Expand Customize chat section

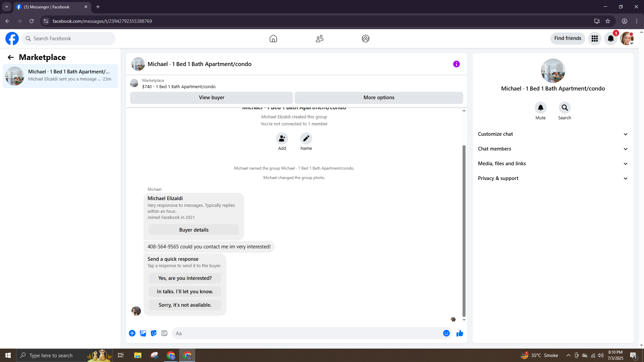552,134
